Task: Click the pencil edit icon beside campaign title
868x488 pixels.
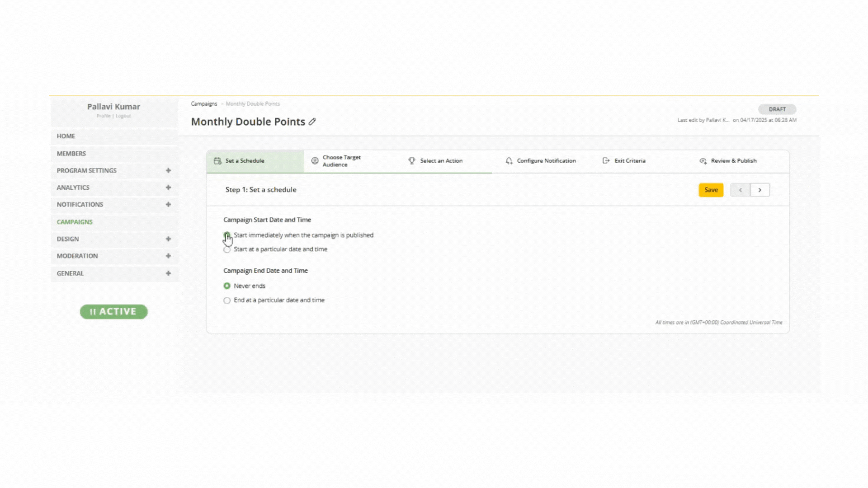Action: click(312, 122)
